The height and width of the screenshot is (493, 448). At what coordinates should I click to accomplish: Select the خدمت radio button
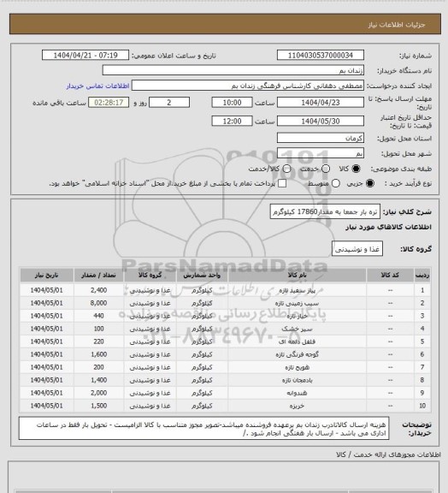pos(326,169)
